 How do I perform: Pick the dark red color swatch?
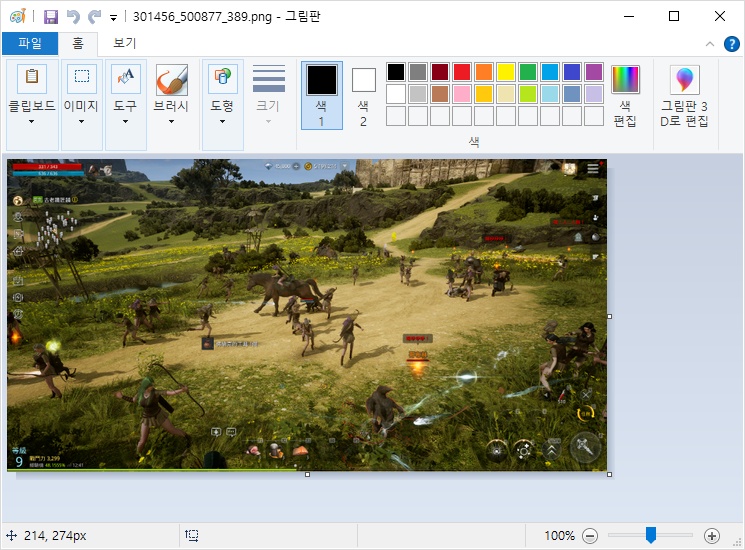(x=440, y=72)
